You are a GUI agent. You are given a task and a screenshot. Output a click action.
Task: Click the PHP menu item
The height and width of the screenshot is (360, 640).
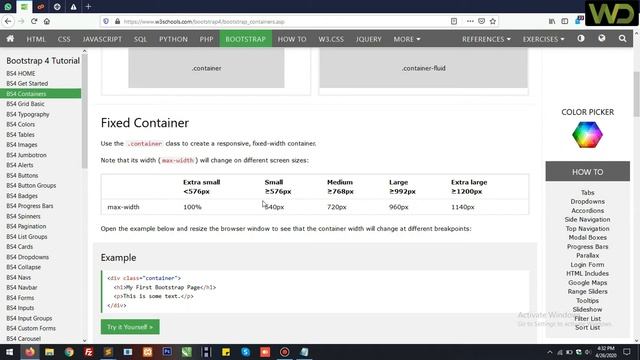point(206,39)
